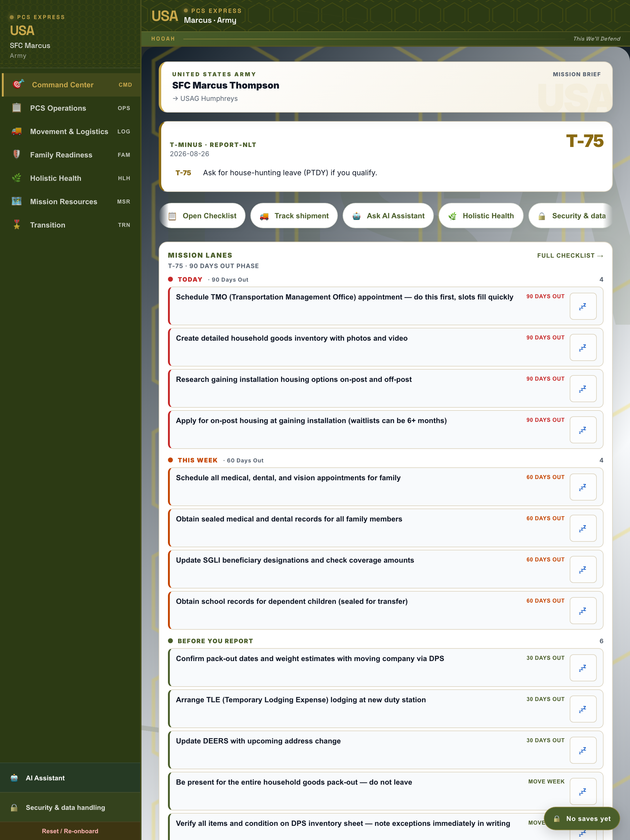This screenshot has height=840, width=630.
Task: Open PCS Operations section
Action: coord(71,108)
